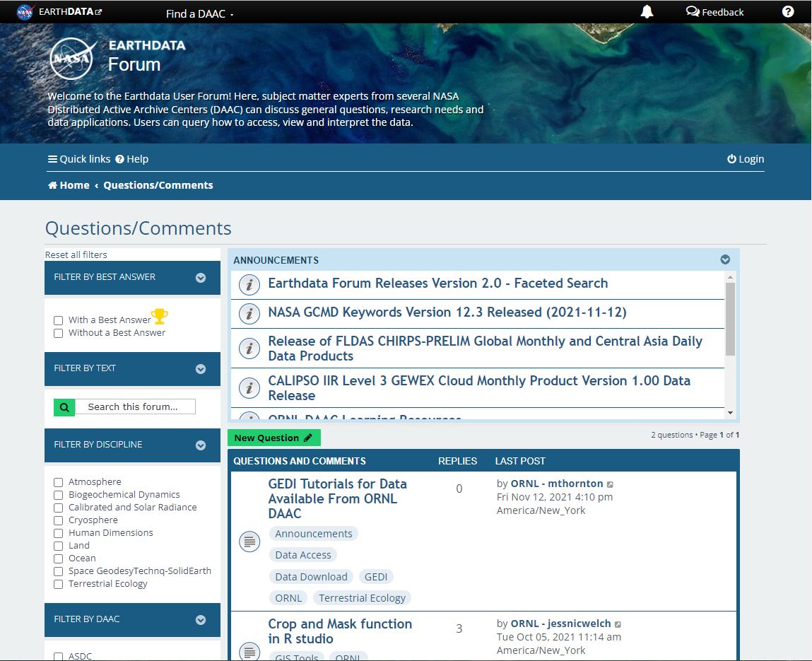Click the announcements list scrollbar thumb
The width and height of the screenshot is (812, 661).
point(730,319)
